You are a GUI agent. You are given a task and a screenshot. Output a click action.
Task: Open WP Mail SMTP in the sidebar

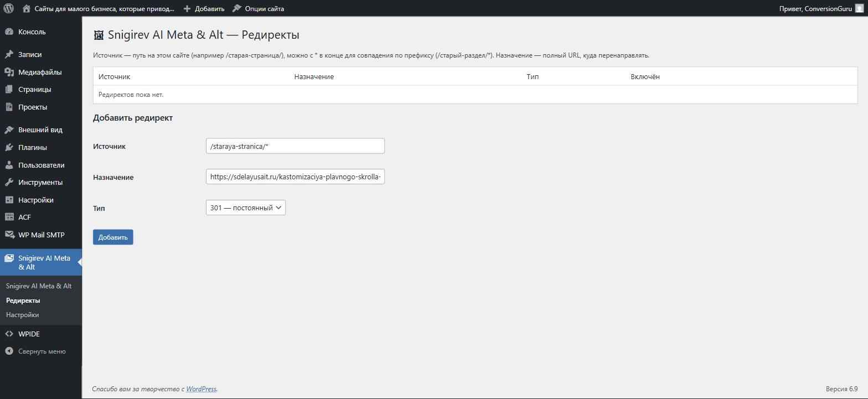pos(41,235)
